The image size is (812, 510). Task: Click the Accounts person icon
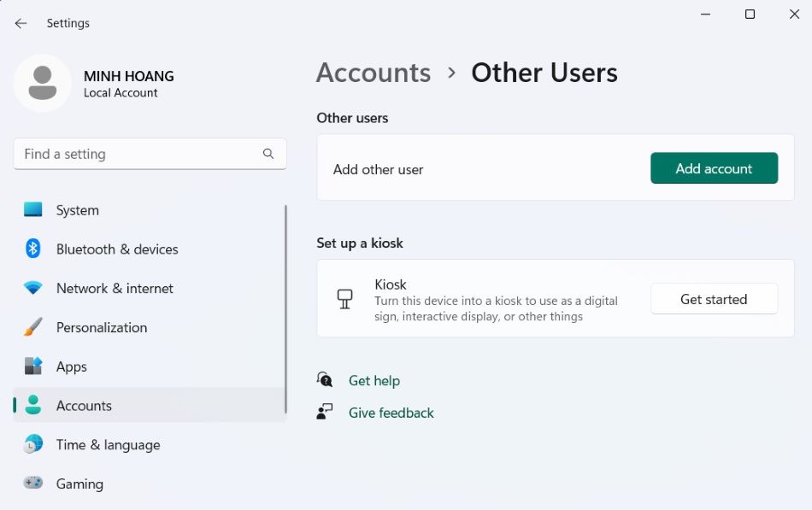33,405
